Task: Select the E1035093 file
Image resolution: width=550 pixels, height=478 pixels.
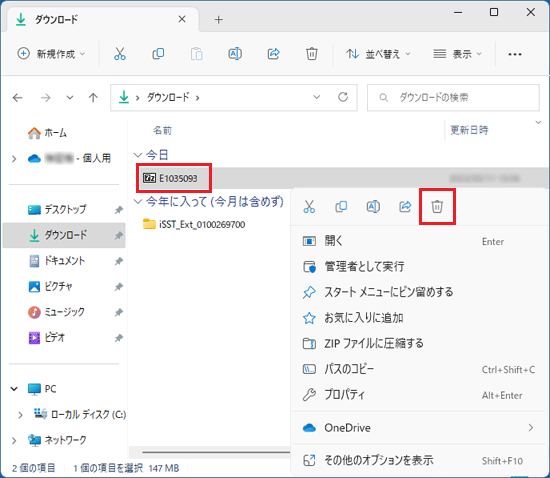Action: tap(170, 178)
